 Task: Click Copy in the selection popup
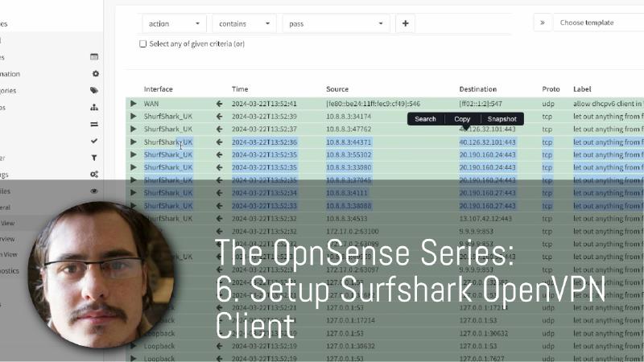[462, 119]
